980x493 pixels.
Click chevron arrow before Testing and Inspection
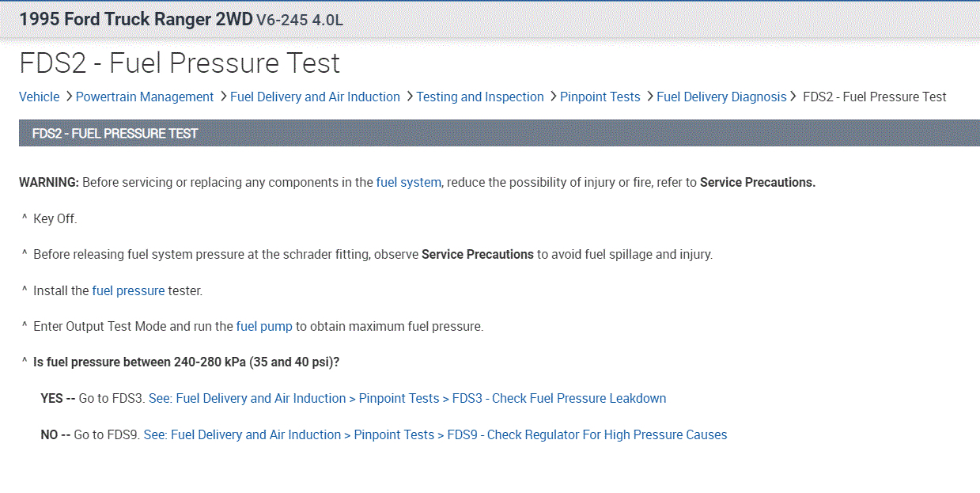[410, 96]
